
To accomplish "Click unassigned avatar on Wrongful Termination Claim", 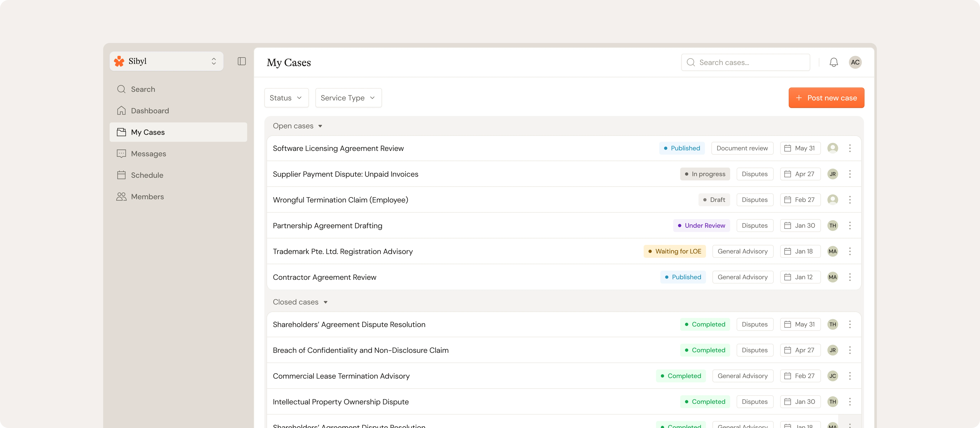I will (832, 200).
